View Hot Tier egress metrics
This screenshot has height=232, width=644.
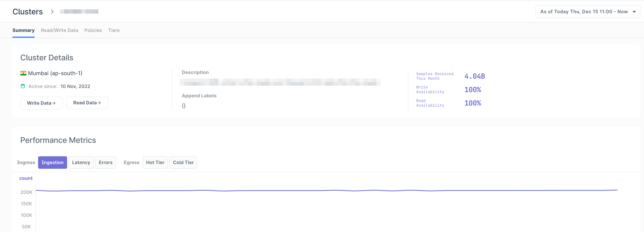155,163
